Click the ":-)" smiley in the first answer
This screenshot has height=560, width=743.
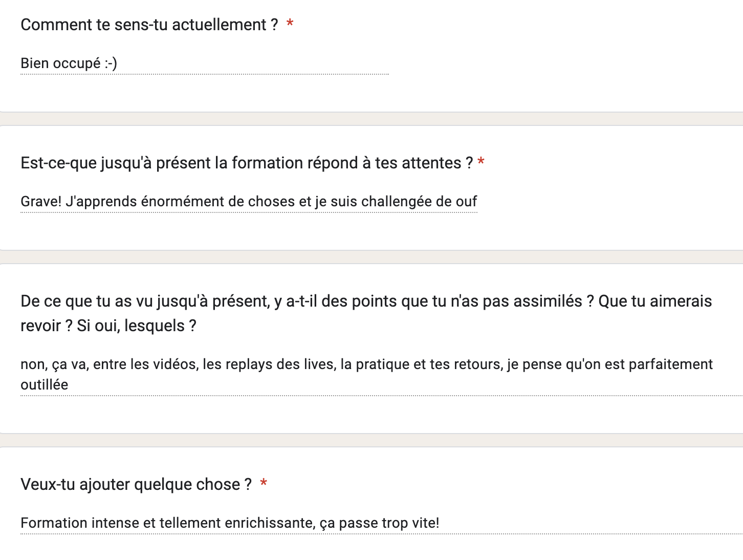pyautogui.click(x=111, y=63)
